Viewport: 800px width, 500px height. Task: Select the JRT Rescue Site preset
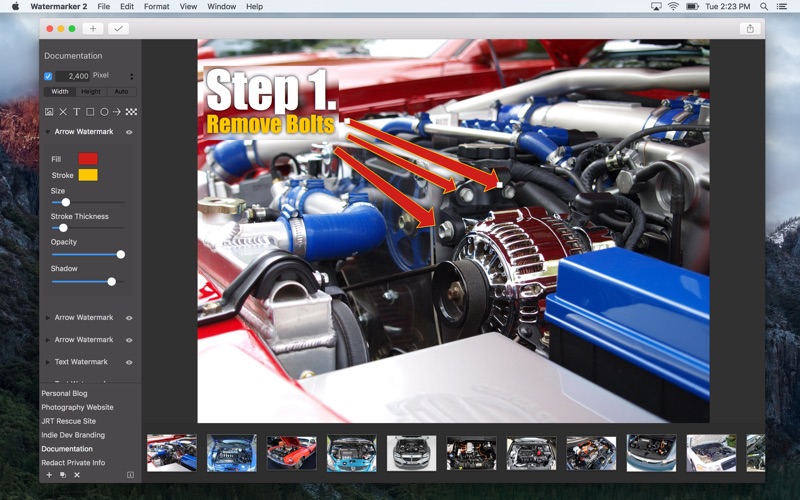pos(68,421)
